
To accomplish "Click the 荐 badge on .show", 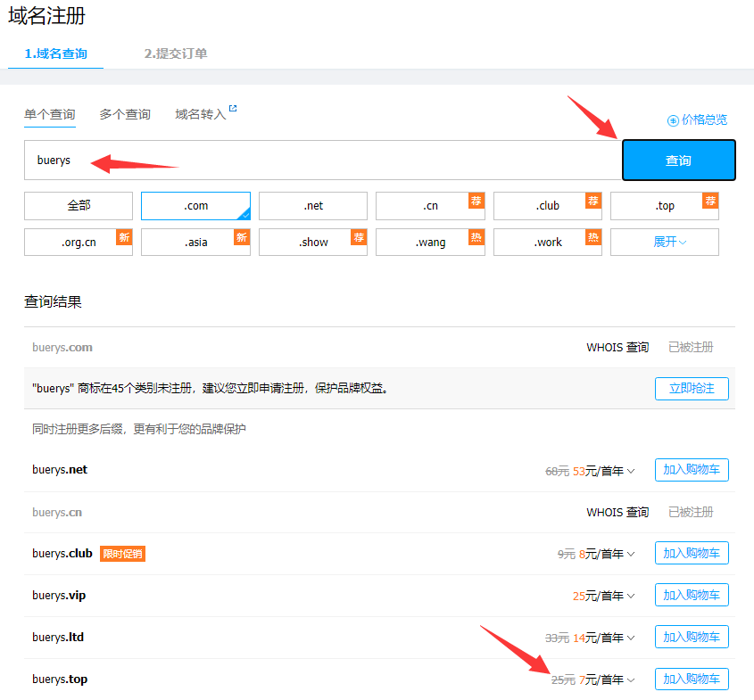I will pyautogui.click(x=359, y=237).
